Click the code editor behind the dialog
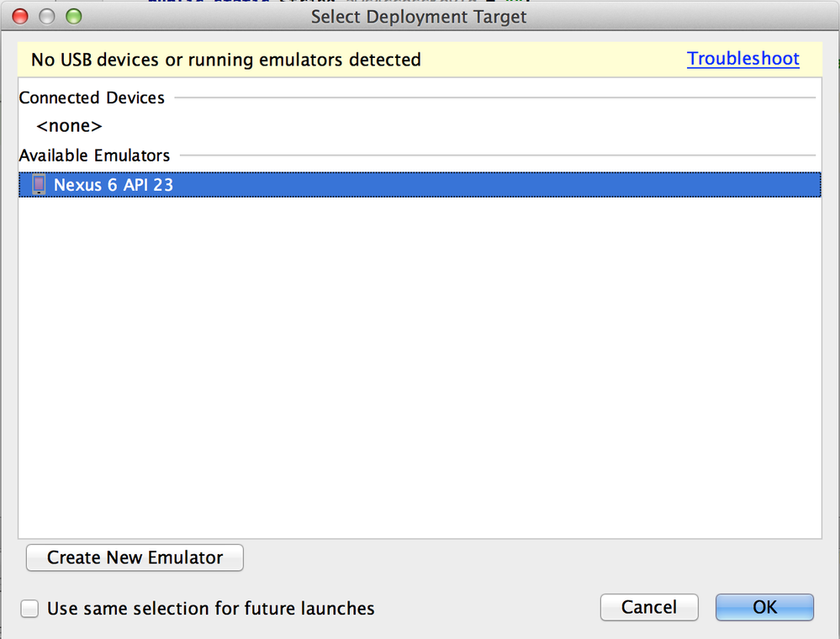Screen dimensions: 840x639 coord(210,3)
